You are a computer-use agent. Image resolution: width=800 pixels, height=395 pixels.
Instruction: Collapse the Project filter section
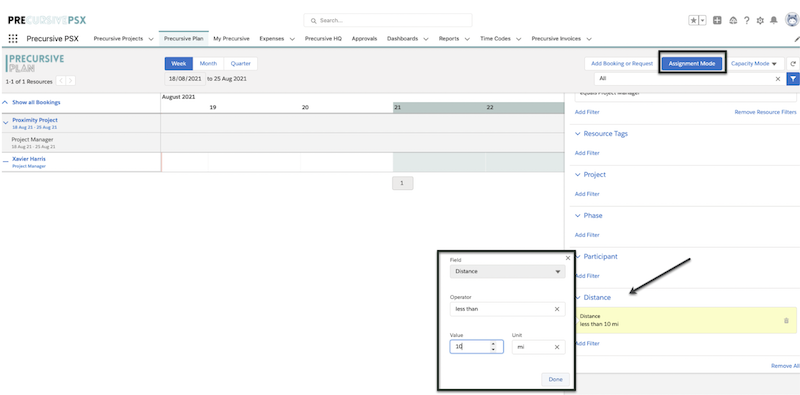pos(578,175)
